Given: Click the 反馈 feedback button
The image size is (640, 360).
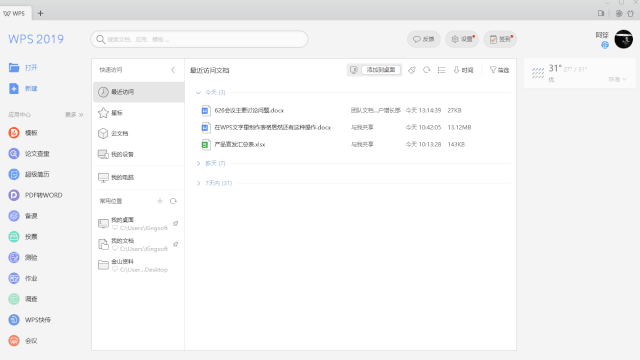Looking at the screenshot, I should [x=424, y=39].
